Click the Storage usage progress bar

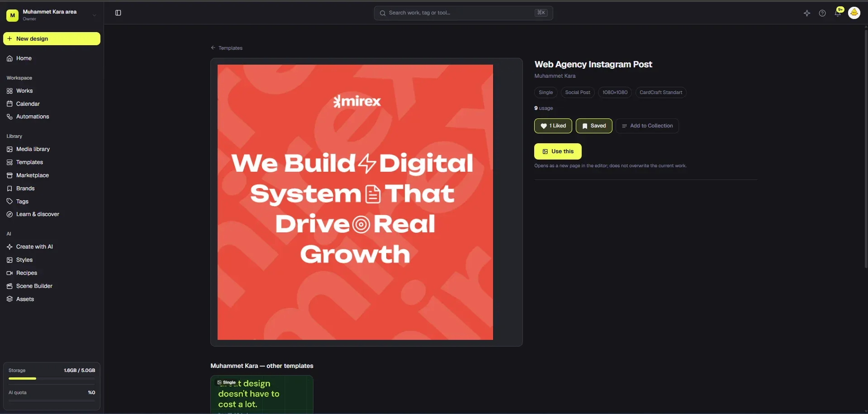(x=52, y=378)
